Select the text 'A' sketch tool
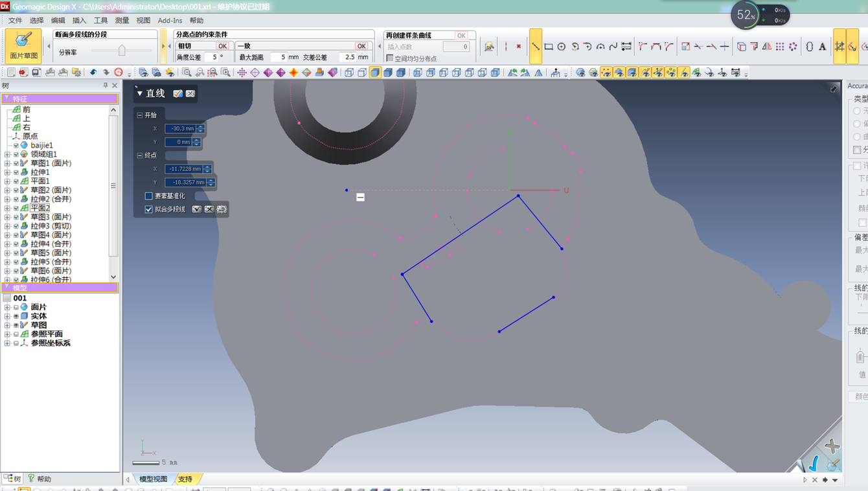The width and height of the screenshot is (868, 491). (x=823, y=47)
